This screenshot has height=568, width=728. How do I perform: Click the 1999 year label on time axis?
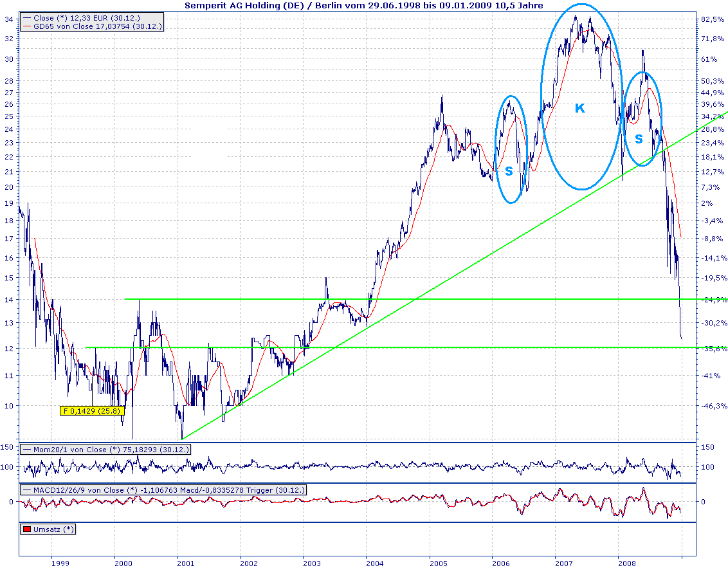pos(60,563)
